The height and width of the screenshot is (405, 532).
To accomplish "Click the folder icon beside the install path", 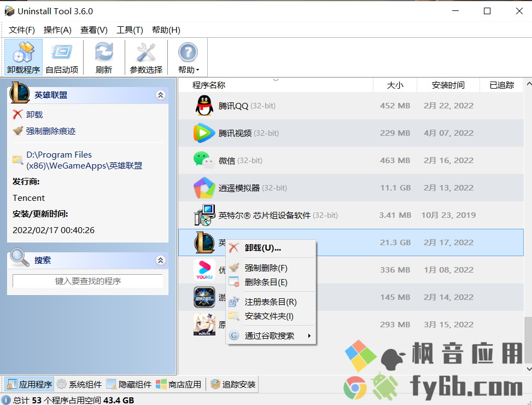I will (x=17, y=159).
